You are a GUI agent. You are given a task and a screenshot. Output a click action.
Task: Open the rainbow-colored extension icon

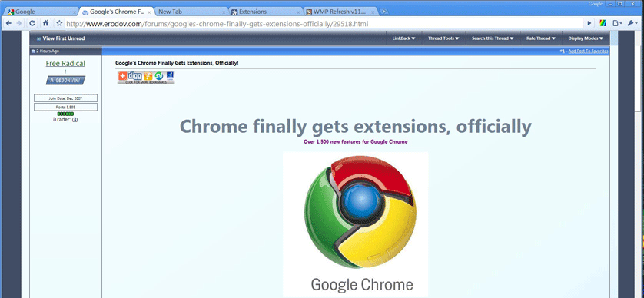[603, 23]
